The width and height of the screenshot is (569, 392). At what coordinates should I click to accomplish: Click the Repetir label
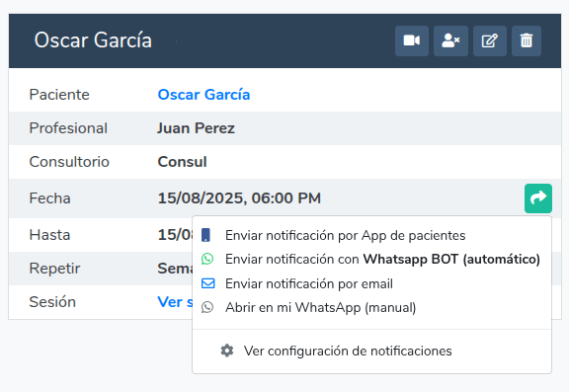tap(54, 269)
